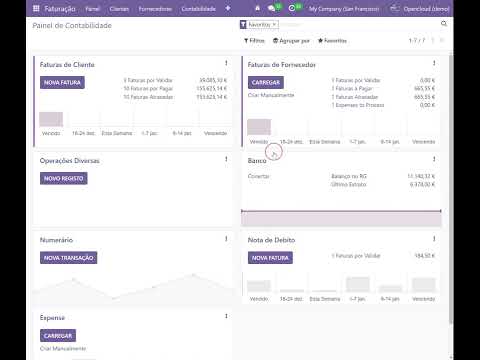Image resolution: width=480 pixels, height=360 pixels.
Task: Click the Conectar link in the Banco card
Action: pos(259,176)
